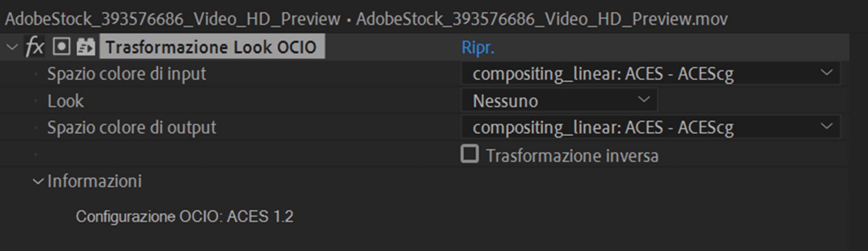The width and height of the screenshot is (868, 251).
Task: Collapse the Trasformazione Look OCIO effect
Action: [12, 47]
